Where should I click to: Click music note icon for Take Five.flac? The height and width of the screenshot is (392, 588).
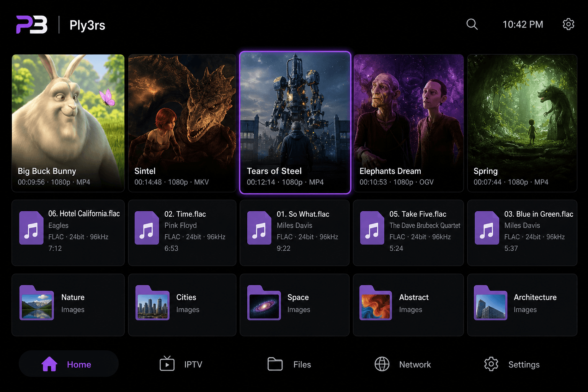(372, 228)
